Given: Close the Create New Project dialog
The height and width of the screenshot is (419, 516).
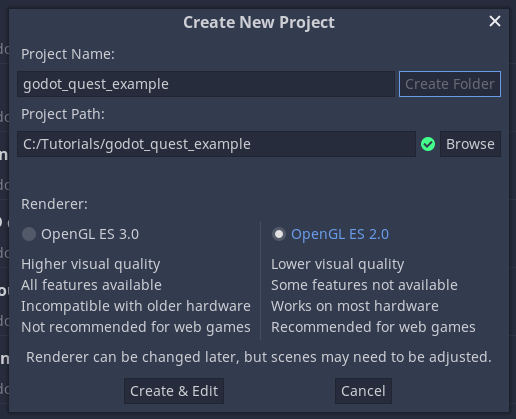Looking at the screenshot, I should 495,21.
